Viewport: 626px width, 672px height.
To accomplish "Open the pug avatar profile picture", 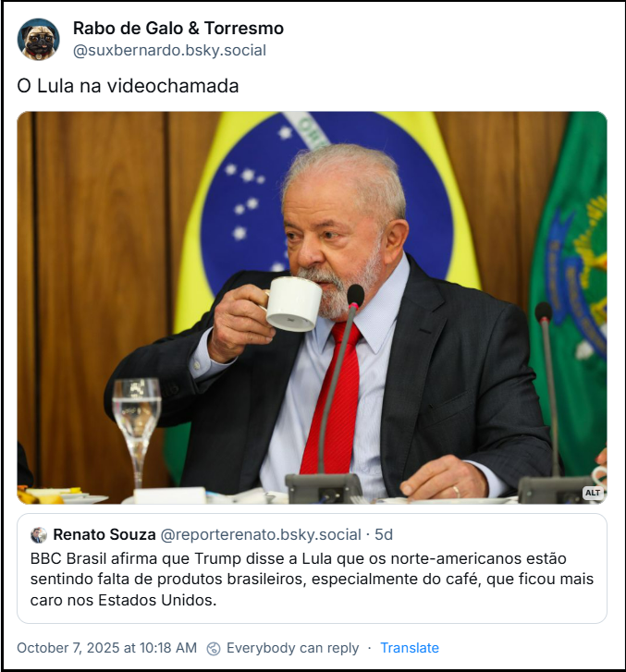I will coord(38,39).
